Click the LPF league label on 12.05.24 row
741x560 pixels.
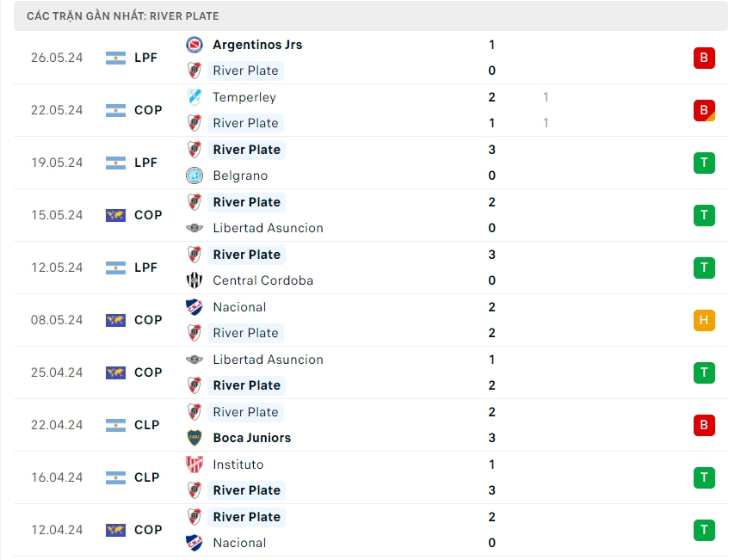click(146, 268)
